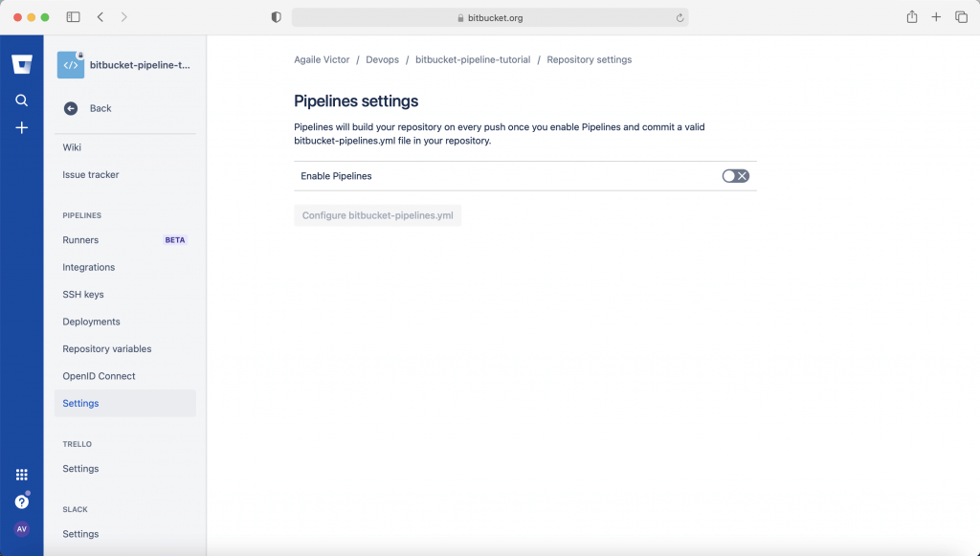Open the AV profile avatar
The height and width of the screenshot is (556, 980).
click(x=22, y=529)
